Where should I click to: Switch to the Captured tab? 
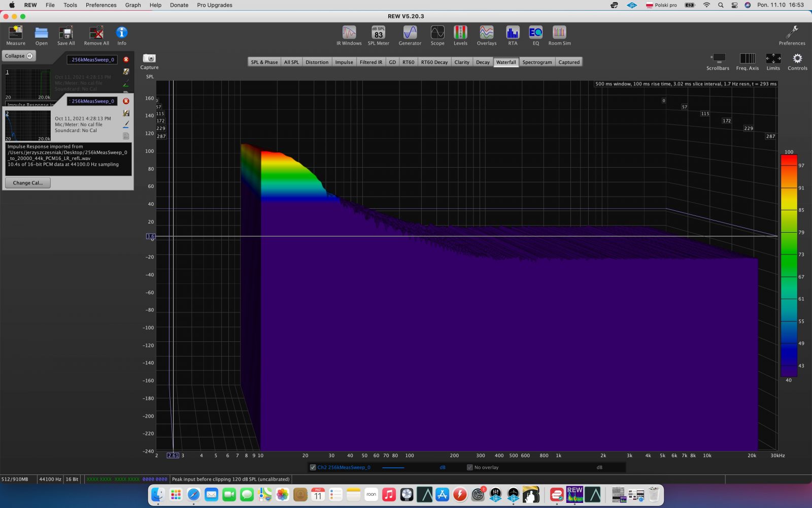point(569,62)
